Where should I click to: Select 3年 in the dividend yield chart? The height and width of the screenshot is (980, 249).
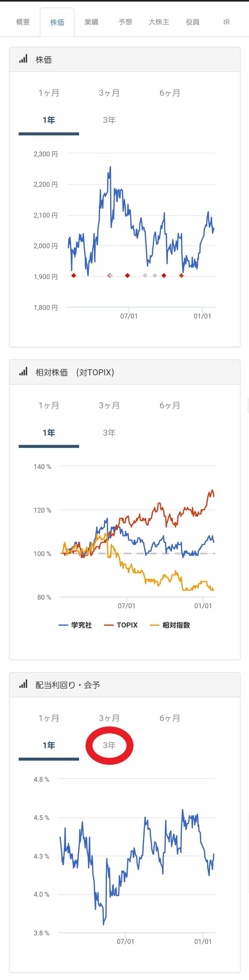(x=110, y=745)
